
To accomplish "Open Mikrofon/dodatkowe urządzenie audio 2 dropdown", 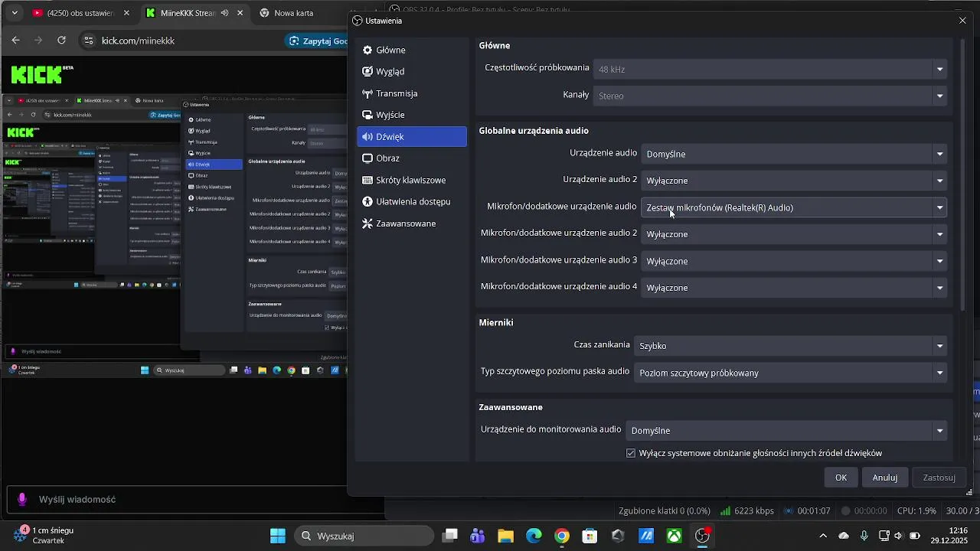I will pyautogui.click(x=794, y=234).
